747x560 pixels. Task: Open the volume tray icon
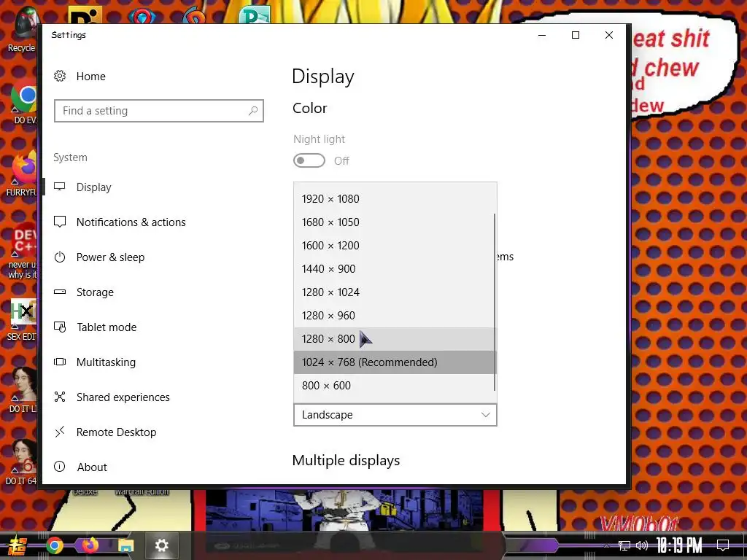coord(642,545)
